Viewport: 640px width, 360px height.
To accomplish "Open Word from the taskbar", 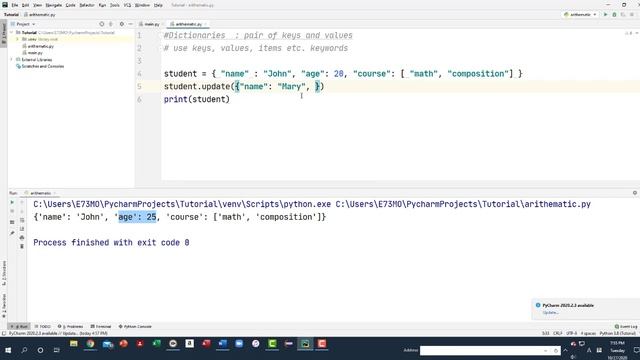I will [222, 344].
